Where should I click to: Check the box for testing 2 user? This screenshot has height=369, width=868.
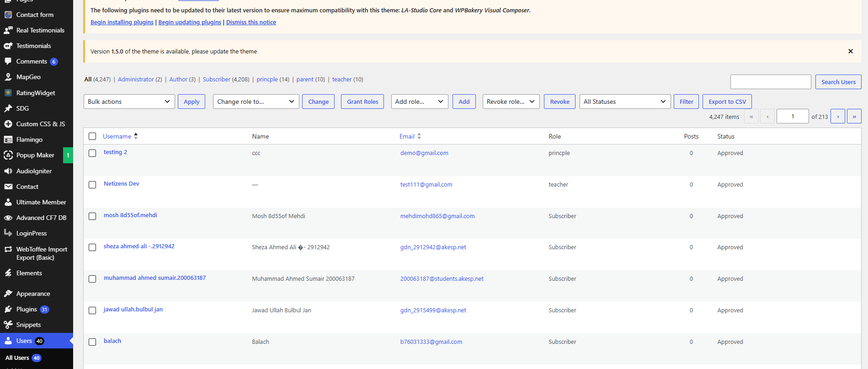click(92, 153)
